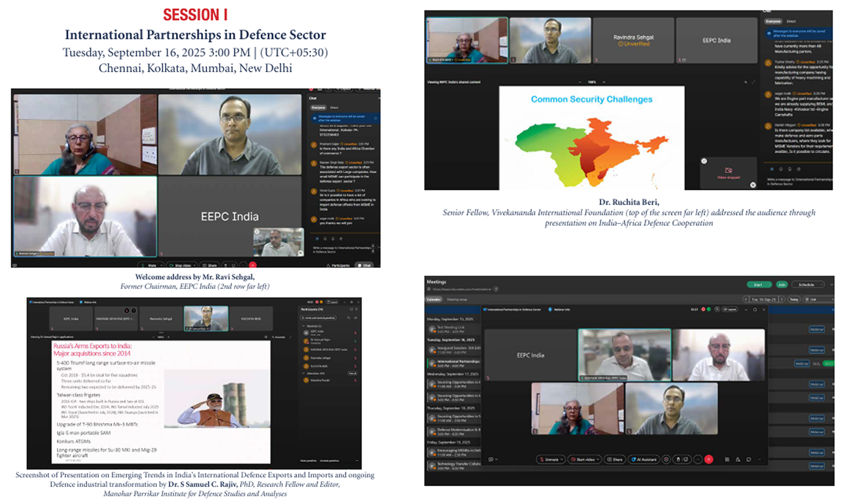Open the chat bubble icon in meeting controls
This screenshot has width=853, height=504.
[x=749, y=460]
